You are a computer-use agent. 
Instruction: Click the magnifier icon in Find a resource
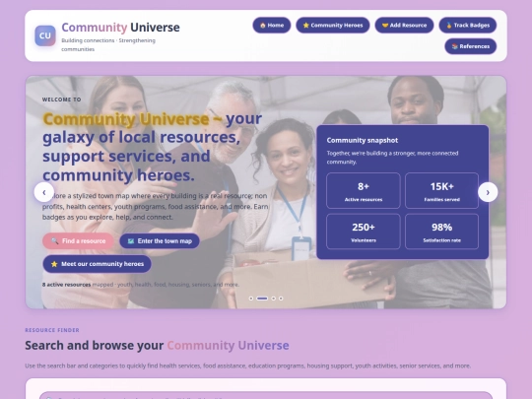click(54, 241)
